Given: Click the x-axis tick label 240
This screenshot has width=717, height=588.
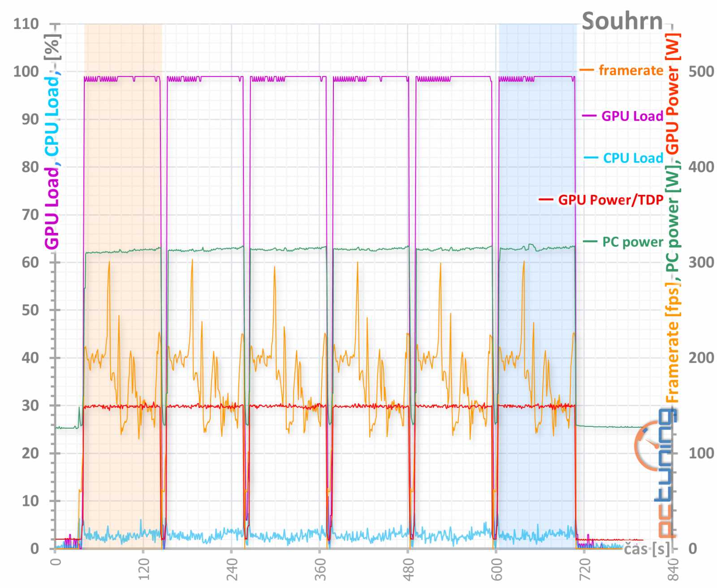Looking at the screenshot, I should point(232,569).
